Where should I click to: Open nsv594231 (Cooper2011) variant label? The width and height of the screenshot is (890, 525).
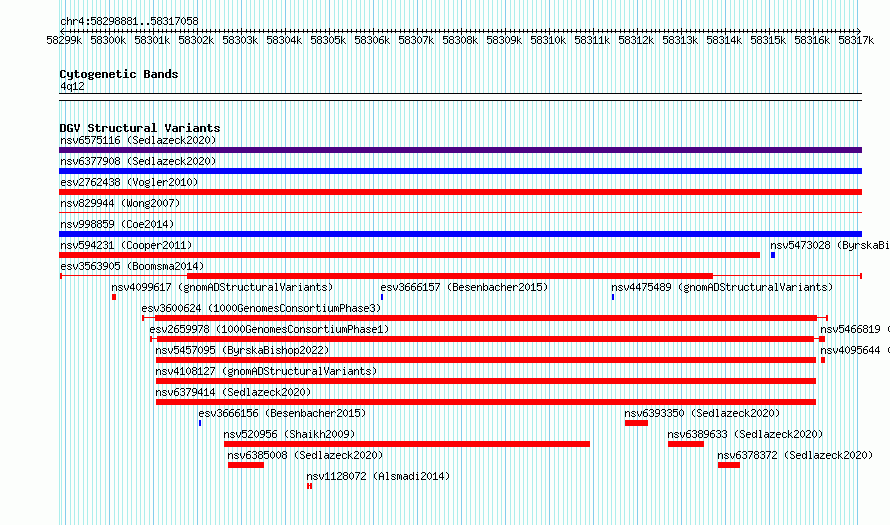(126, 245)
